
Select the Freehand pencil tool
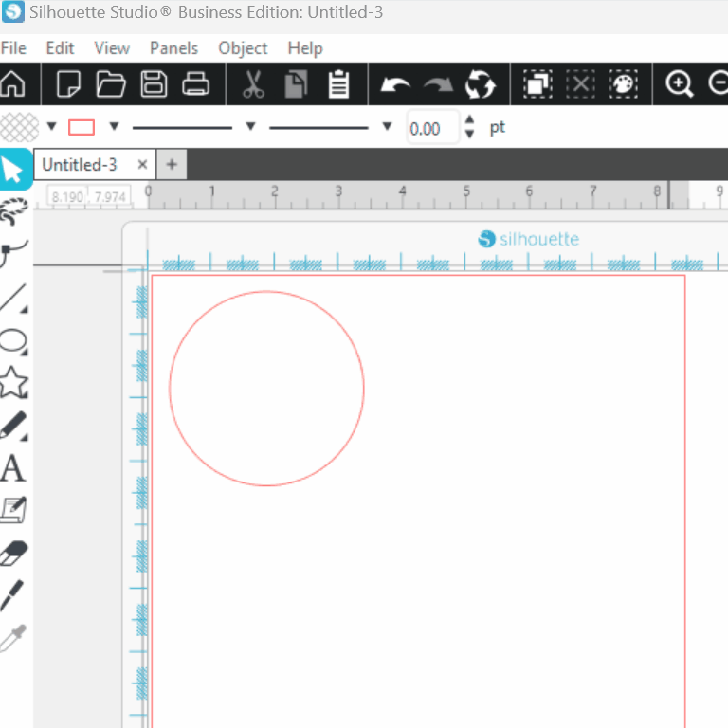[14, 426]
